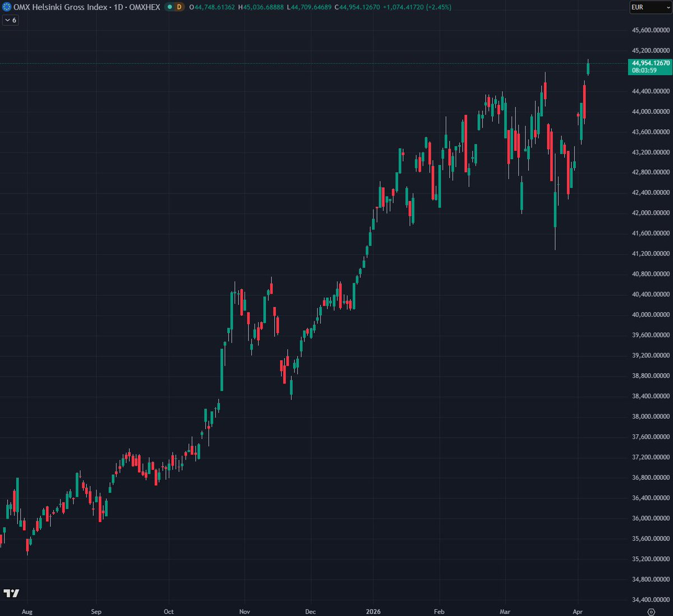Click the Oct label on time axis
The height and width of the screenshot is (616, 673).
pos(169,612)
